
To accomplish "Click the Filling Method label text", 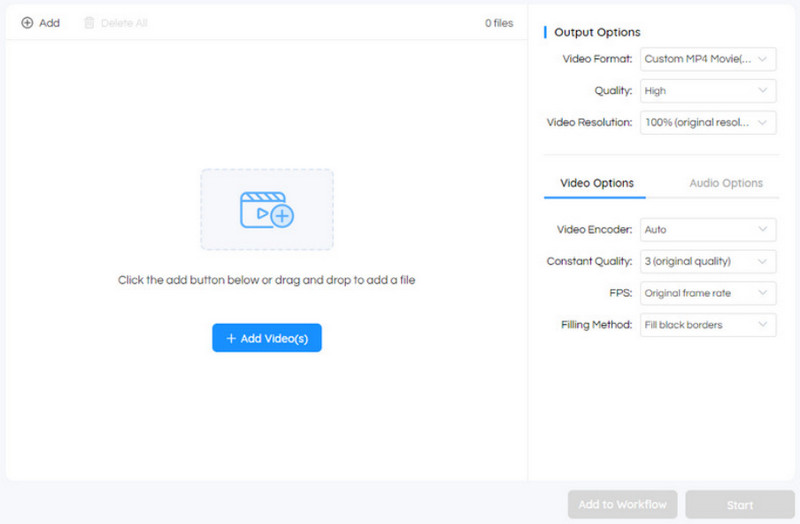I will 597,325.
